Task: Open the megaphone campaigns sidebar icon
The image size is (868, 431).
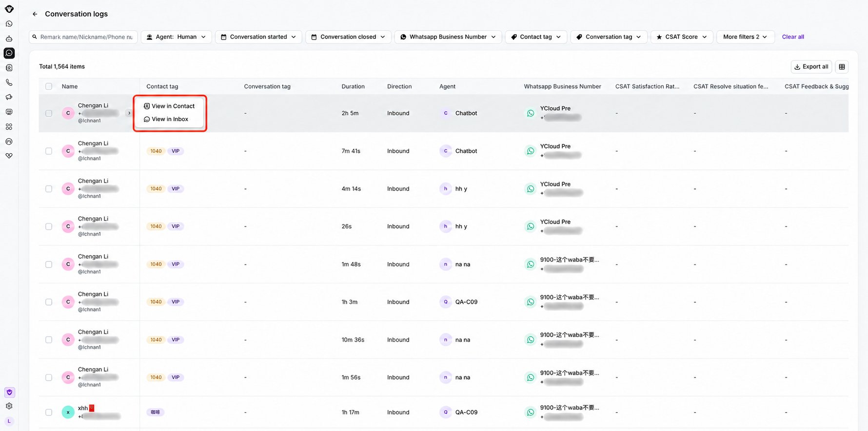Action: (9, 97)
